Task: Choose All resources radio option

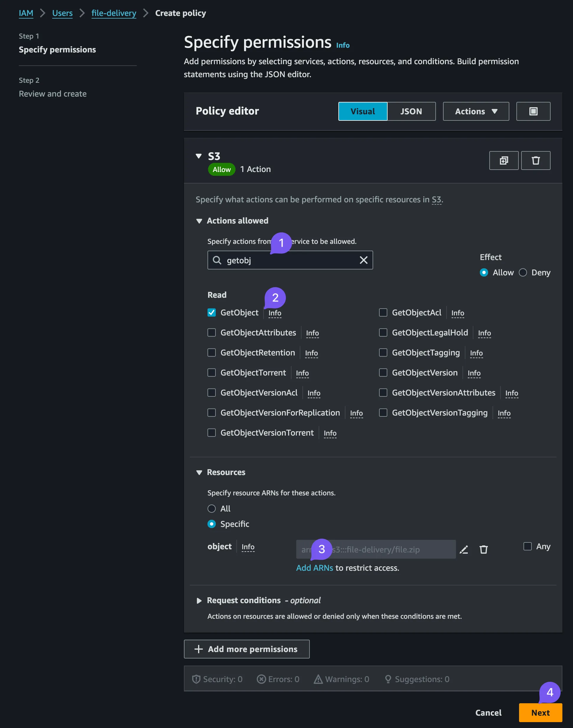Action: (x=211, y=509)
